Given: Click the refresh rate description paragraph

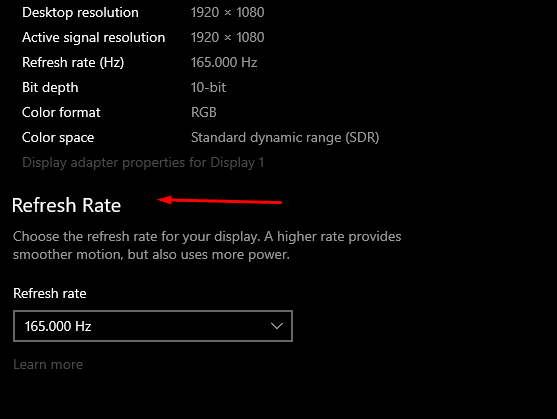Looking at the screenshot, I should (207, 245).
